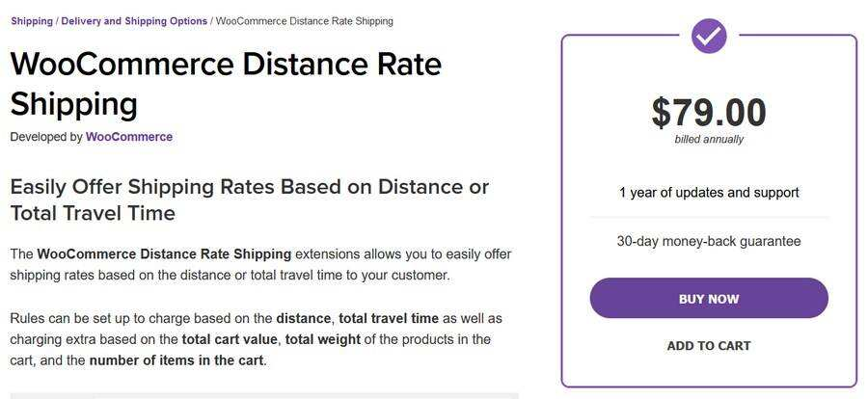Viewport: 868px width, 399px height.
Task: Click the bold word distance in rules paragraph
Action: tap(304, 319)
